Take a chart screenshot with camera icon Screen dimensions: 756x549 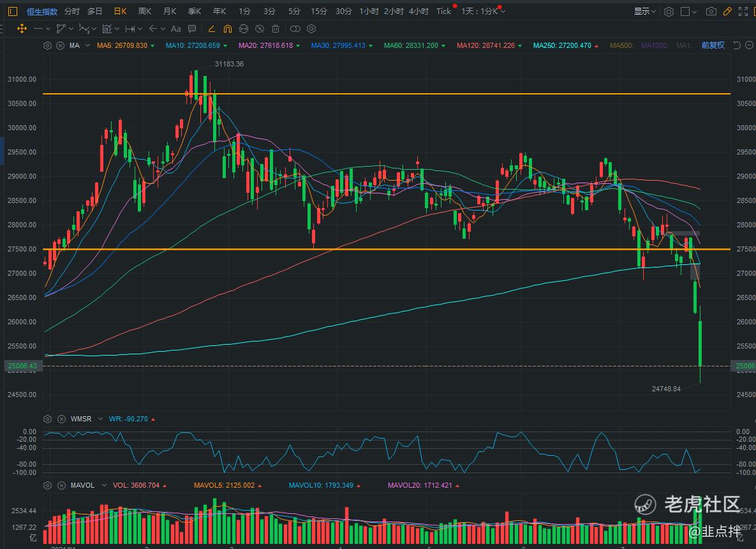coord(711,11)
